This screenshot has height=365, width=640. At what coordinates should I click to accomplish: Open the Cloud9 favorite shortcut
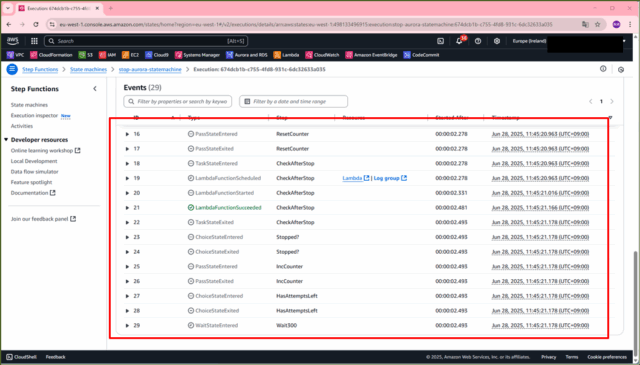[157, 55]
